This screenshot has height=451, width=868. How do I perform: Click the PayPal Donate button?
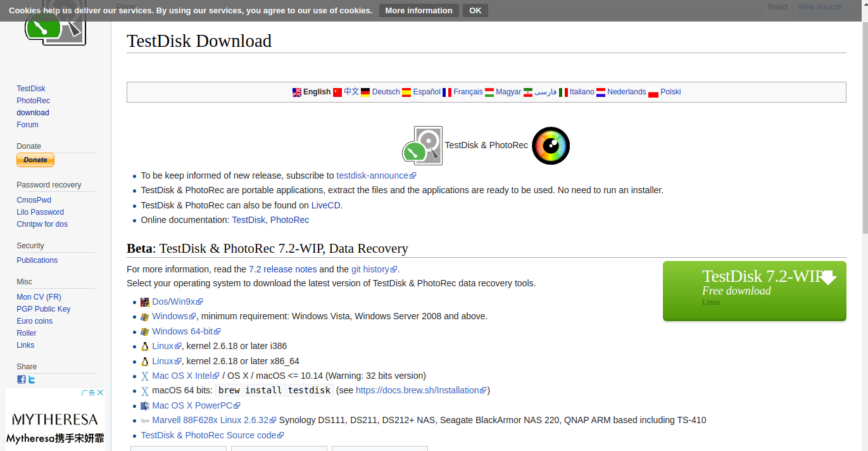click(x=35, y=160)
